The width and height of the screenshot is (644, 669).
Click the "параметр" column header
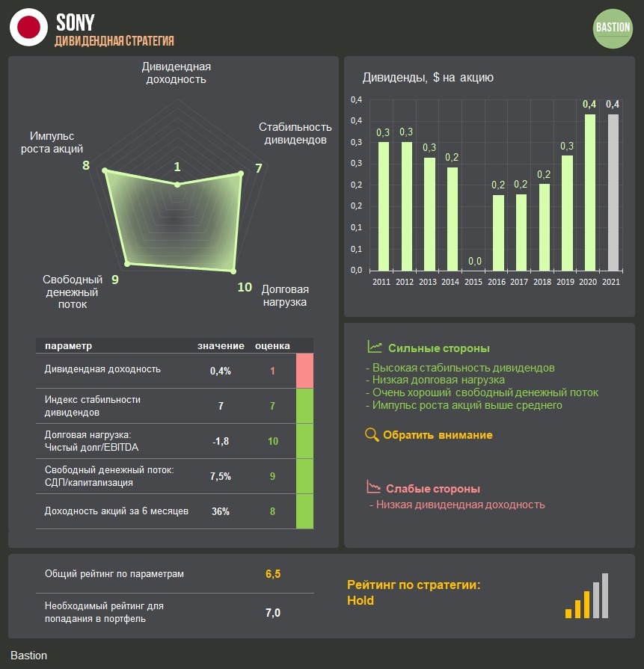[x=68, y=345]
